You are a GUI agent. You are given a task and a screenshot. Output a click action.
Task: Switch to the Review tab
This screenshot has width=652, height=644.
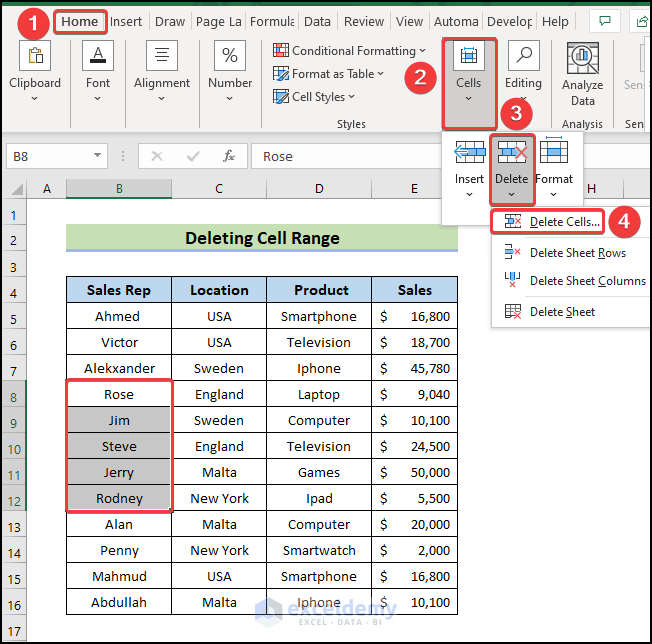click(364, 21)
